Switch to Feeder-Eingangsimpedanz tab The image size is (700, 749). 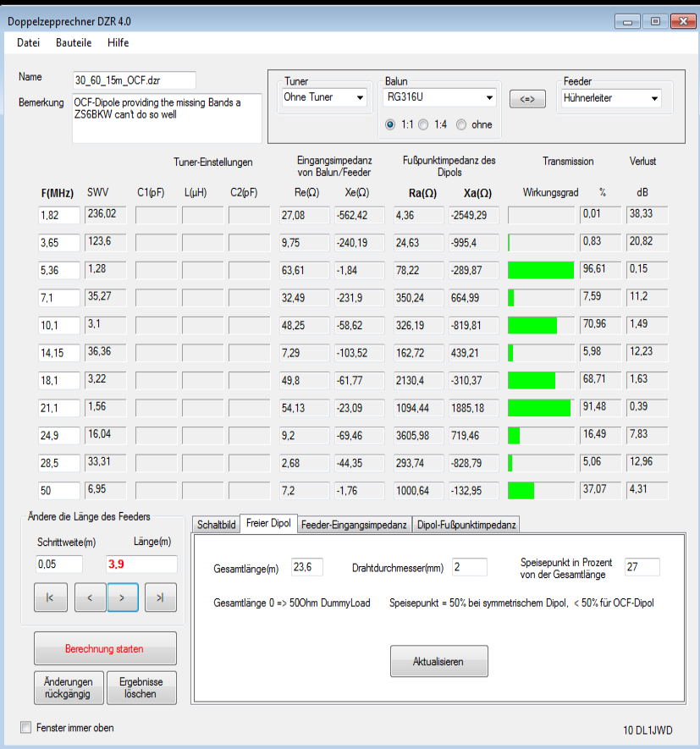click(x=354, y=525)
